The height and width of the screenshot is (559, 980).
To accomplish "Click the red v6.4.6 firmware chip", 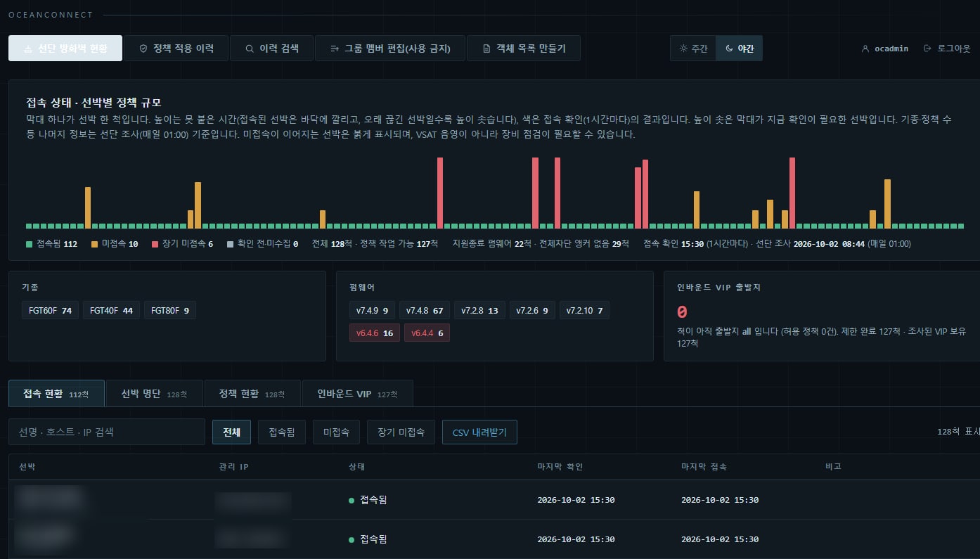I will click(375, 333).
